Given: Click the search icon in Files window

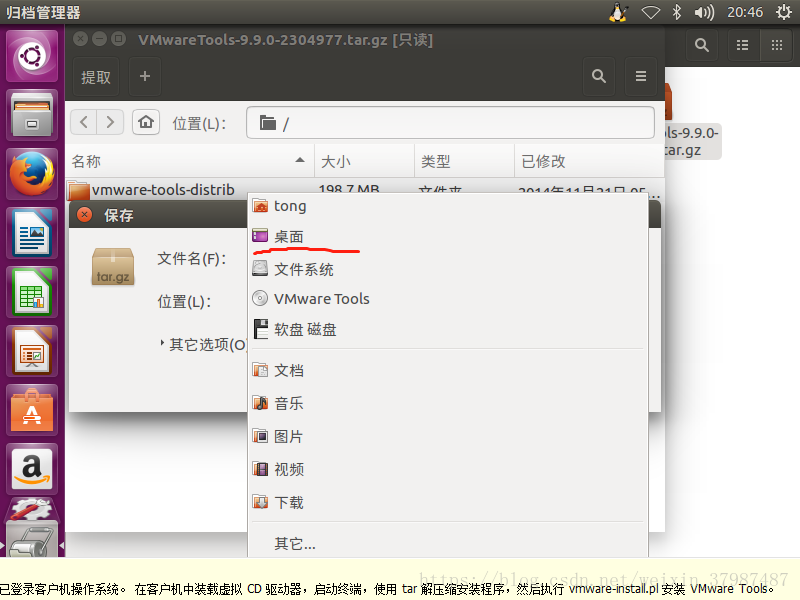Looking at the screenshot, I should coord(702,45).
